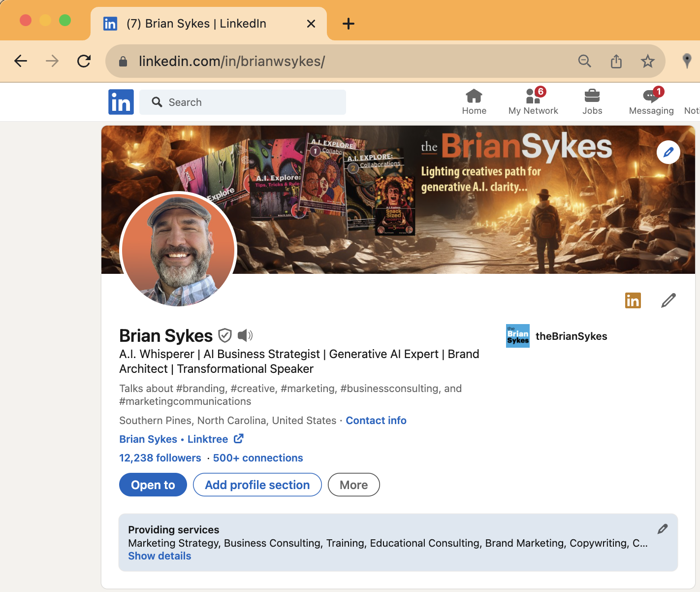The width and height of the screenshot is (700, 592).
Task: Open the gold LinkedIn Premium icon
Action: pos(633,300)
